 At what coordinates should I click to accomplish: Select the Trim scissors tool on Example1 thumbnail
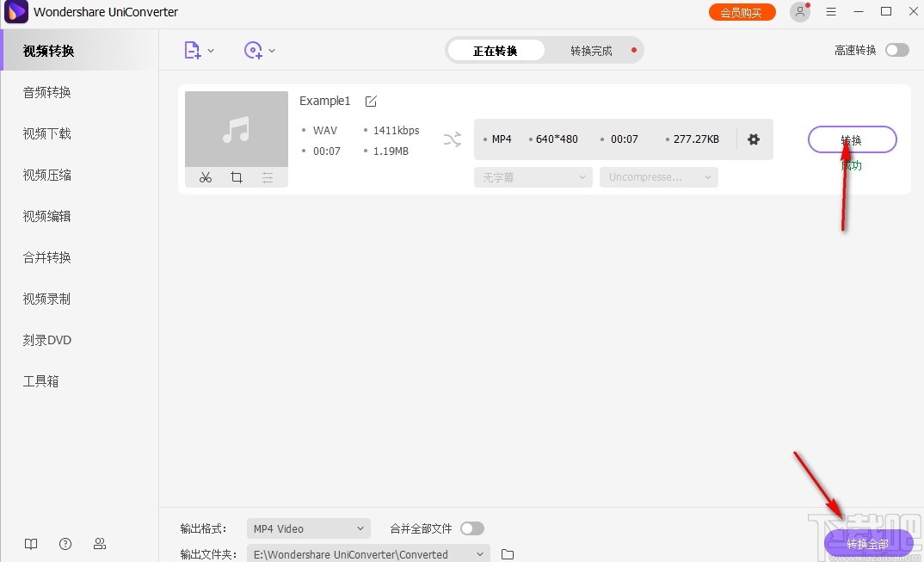point(206,177)
